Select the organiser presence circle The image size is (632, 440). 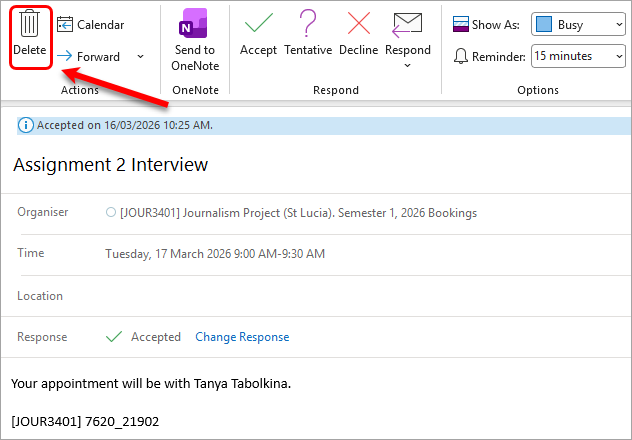click(111, 212)
